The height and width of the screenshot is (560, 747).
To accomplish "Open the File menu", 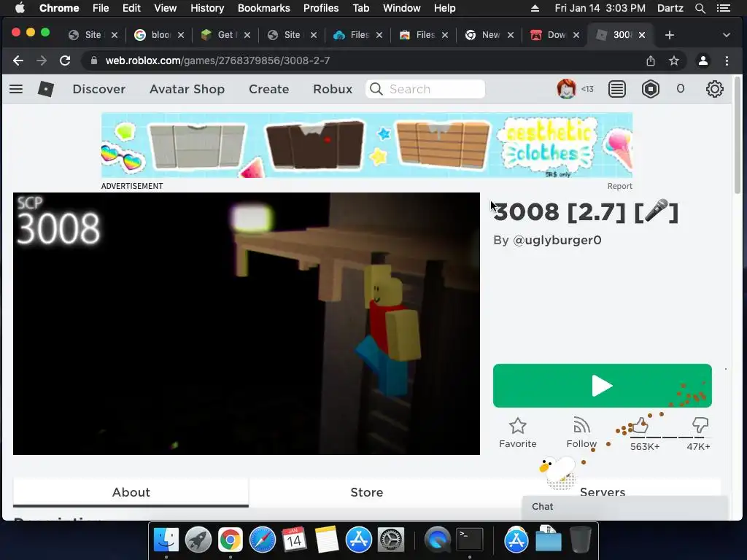I will [x=101, y=8].
